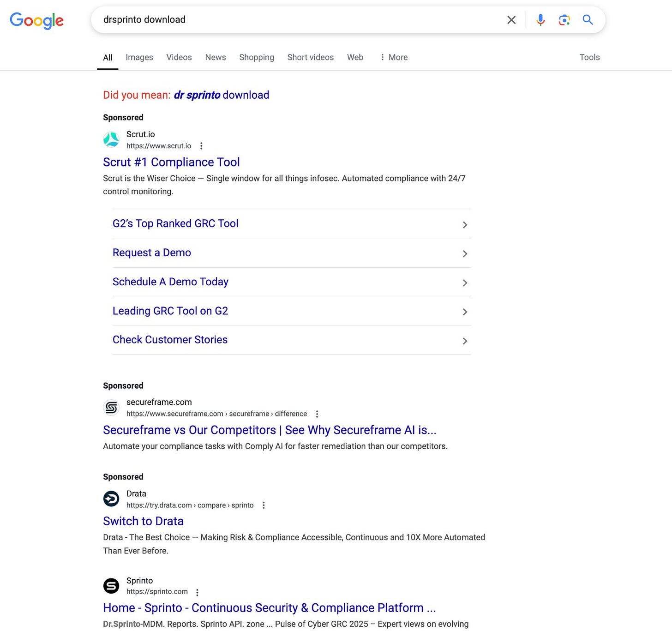Viewport: 672px width, 631px height.
Task: Click chevron on Check Customer Stories row
Action: [465, 341]
